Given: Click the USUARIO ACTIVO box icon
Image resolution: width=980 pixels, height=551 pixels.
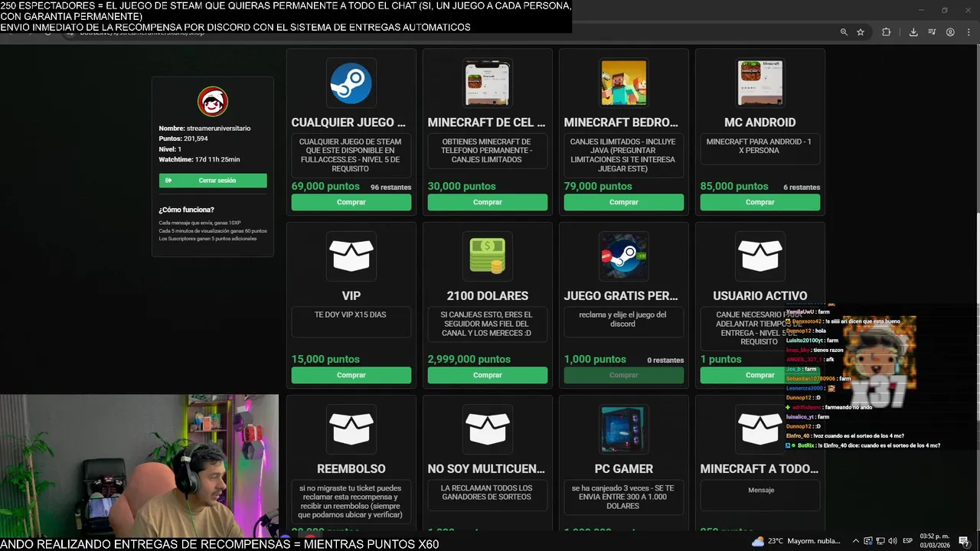Looking at the screenshot, I should coord(759,256).
